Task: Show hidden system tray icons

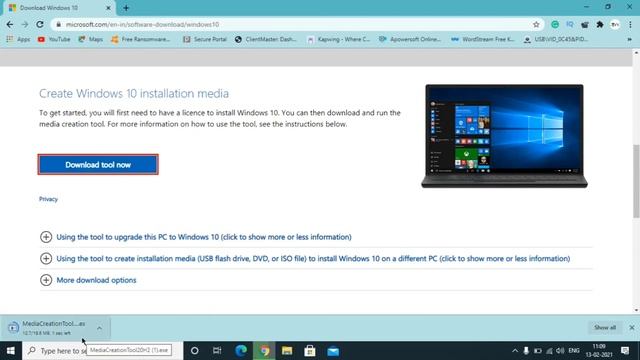Action: (515, 351)
